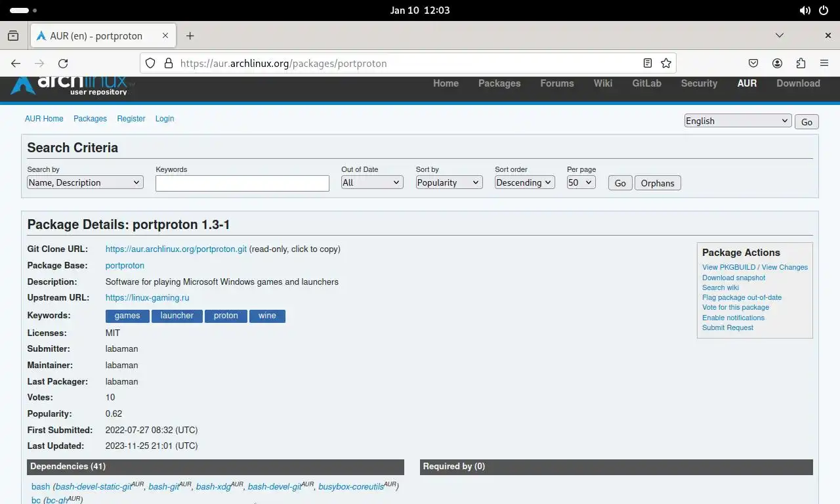Screen dimensions: 840x504
Task: Open the portproton package base link
Action: coord(125,266)
